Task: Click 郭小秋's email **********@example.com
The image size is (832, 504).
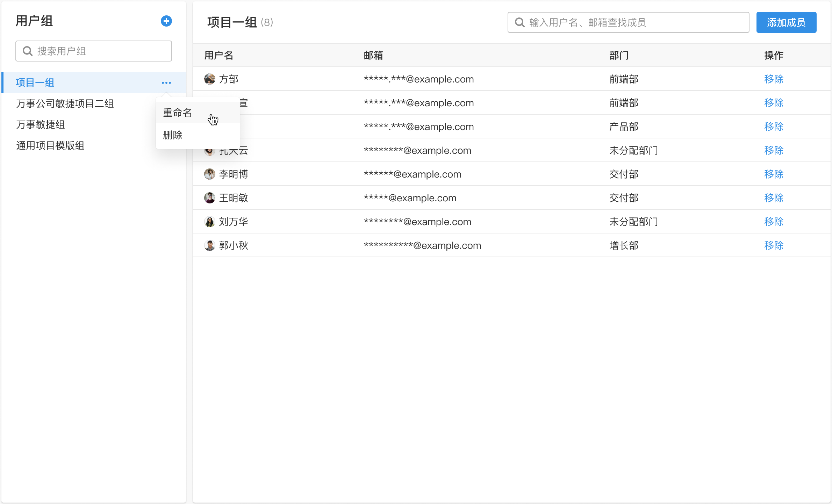Action: coord(422,245)
